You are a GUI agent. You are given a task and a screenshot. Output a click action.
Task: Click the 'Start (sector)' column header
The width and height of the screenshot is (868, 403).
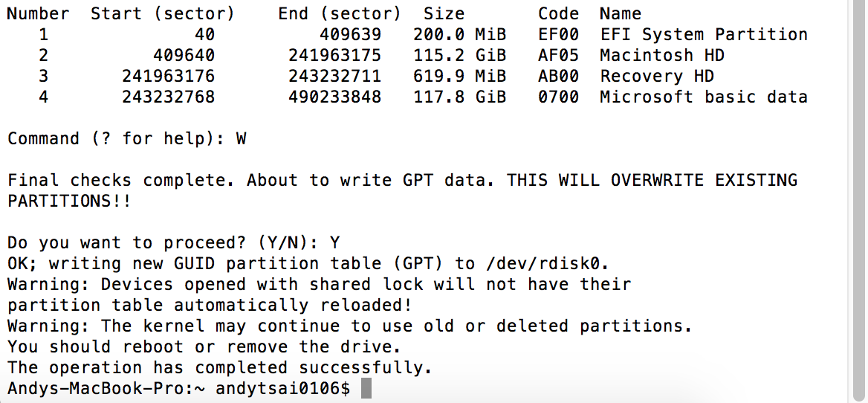click(x=162, y=14)
